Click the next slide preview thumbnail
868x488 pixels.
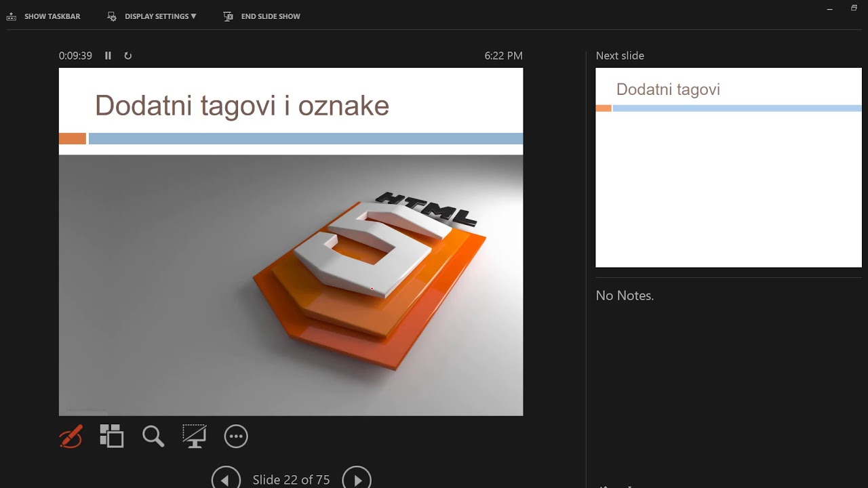pyautogui.click(x=728, y=167)
